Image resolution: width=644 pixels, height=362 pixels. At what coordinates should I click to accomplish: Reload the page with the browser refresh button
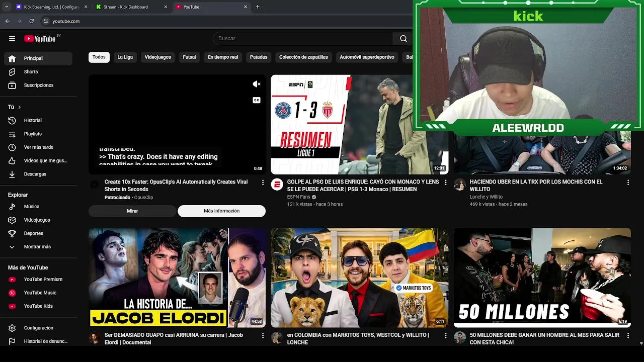pyautogui.click(x=31, y=21)
